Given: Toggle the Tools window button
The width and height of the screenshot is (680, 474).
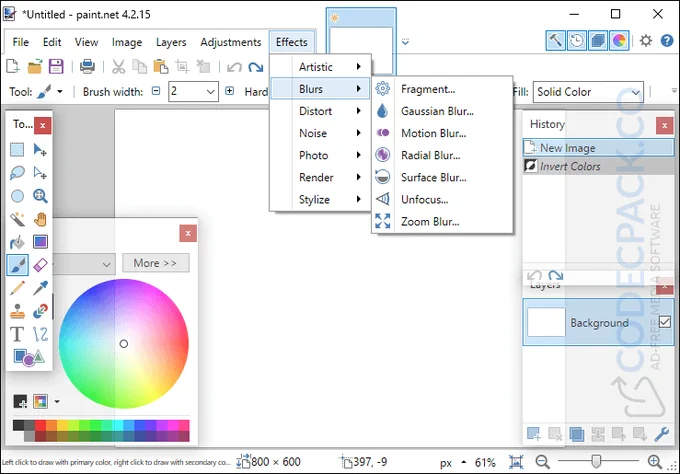Looking at the screenshot, I should coord(556,41).
